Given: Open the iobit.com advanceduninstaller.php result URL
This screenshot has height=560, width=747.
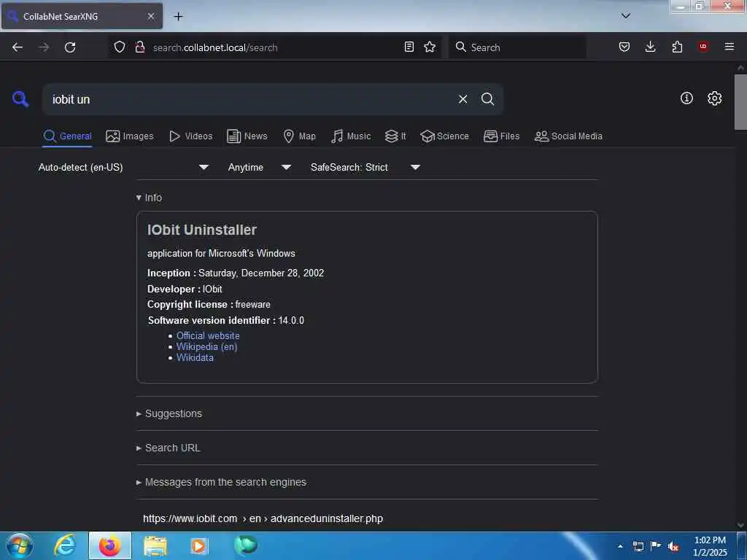Looking at the screenshot, I should [x=263, y=518].
